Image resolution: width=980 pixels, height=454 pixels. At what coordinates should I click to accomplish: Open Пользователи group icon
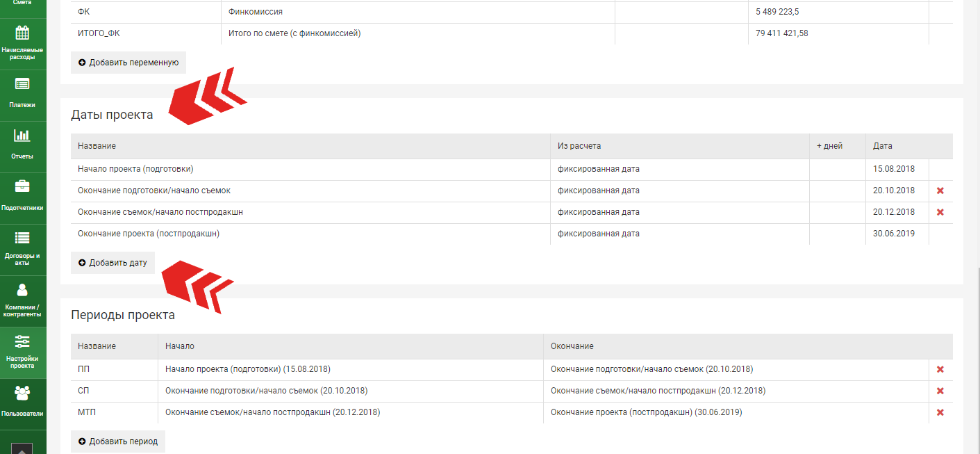pos(22,394)
